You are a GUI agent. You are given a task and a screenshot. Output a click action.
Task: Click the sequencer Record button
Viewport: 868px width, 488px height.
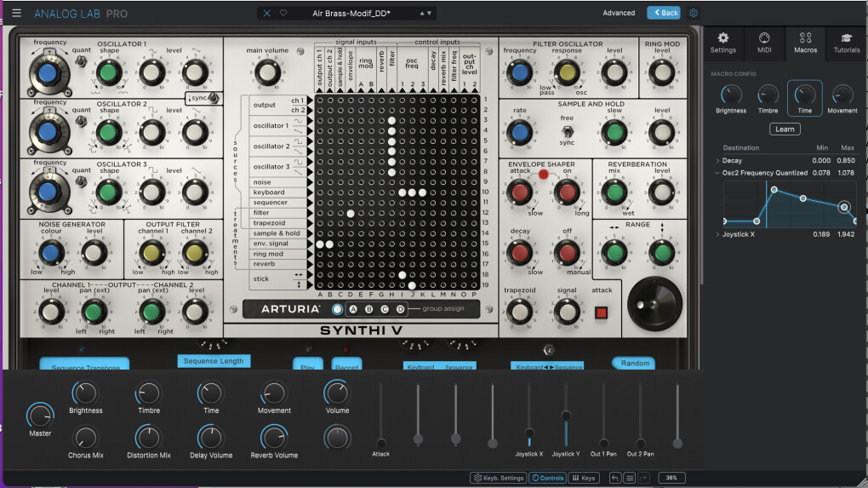click(346, 365)
